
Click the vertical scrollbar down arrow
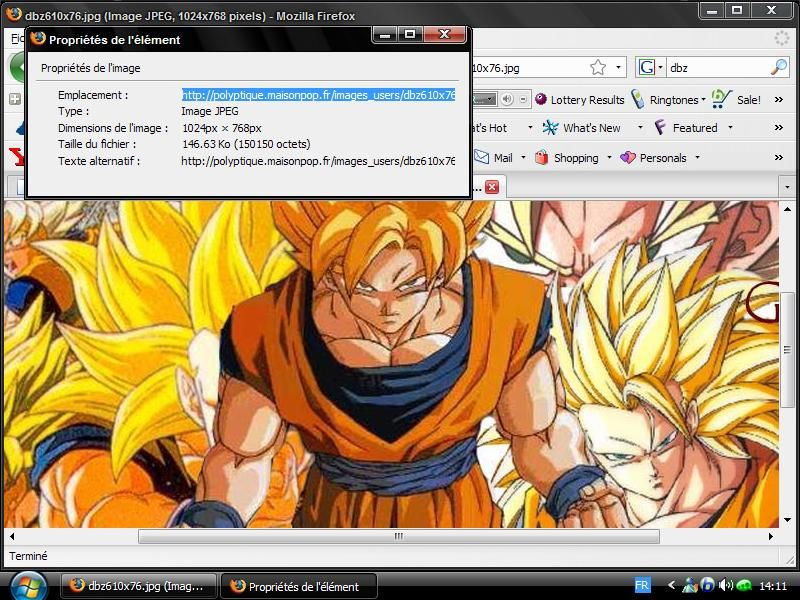(787, 520)
